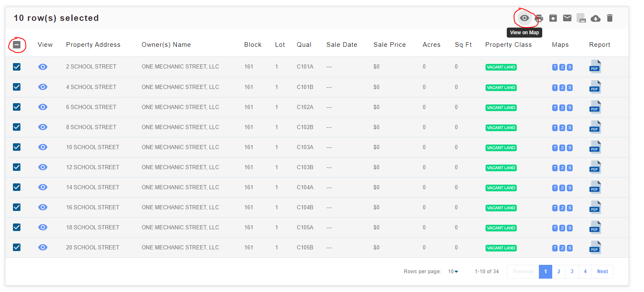Image resolution: width=644 pixels, height=292 pixels.
Task: Open S map badge for 16 SCHOOL STREET
Action: coord(570,208)
